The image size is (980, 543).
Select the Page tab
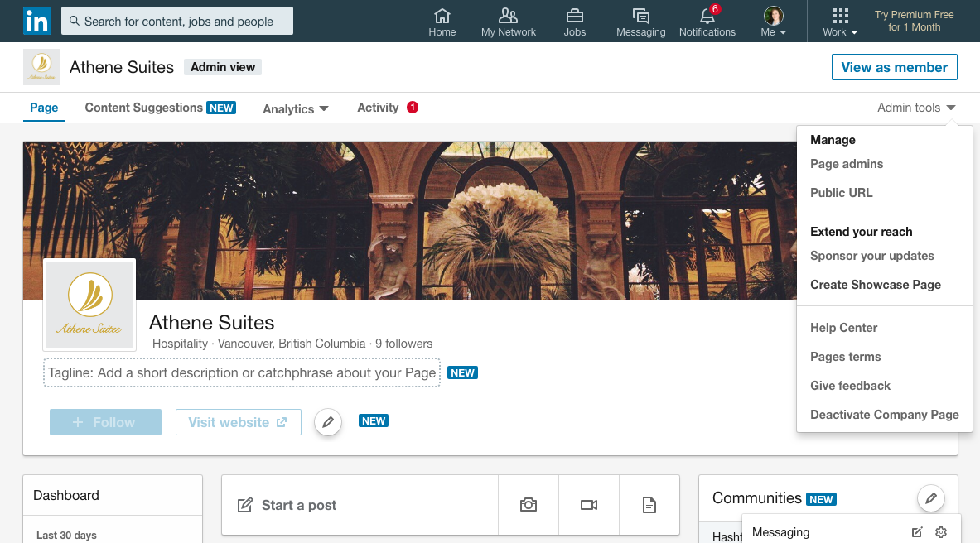44,108
